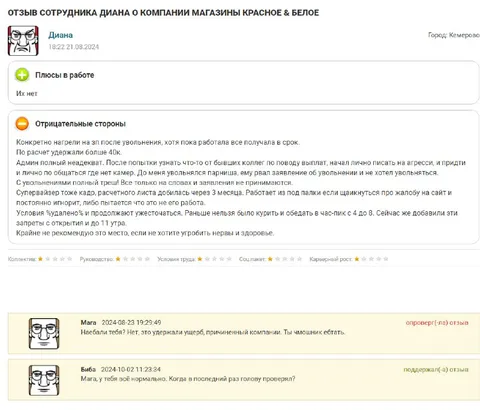480x410 pixels.
Task: Click the поддержал(-а) отзыв label
Action: point(436,369)
